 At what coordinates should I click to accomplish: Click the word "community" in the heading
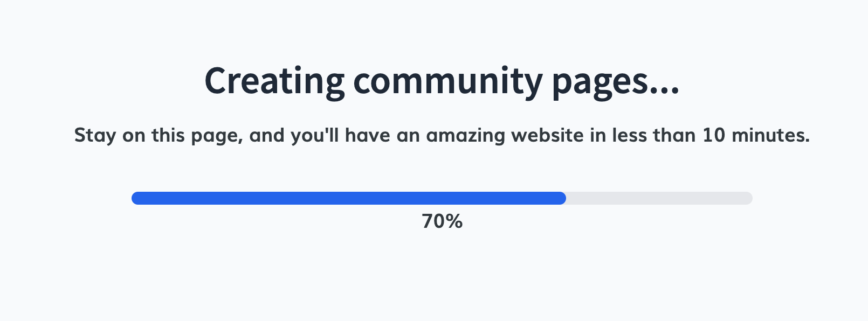click(x=447, y=81)
